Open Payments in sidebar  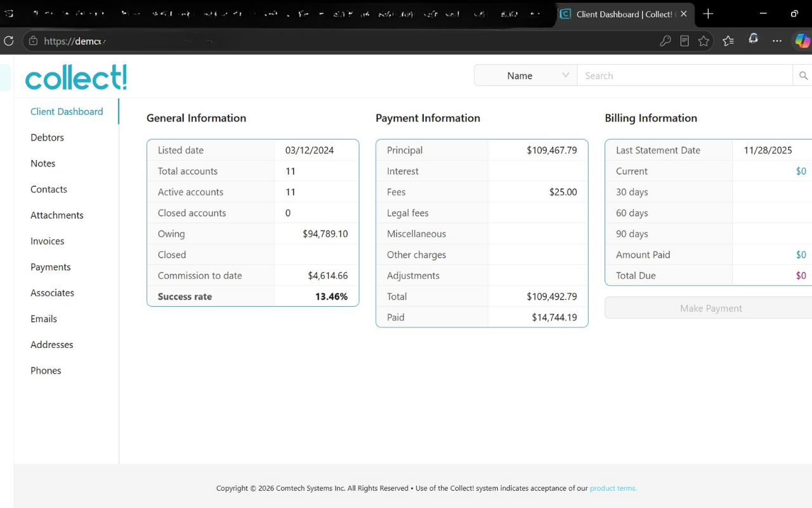pos(51,267)
